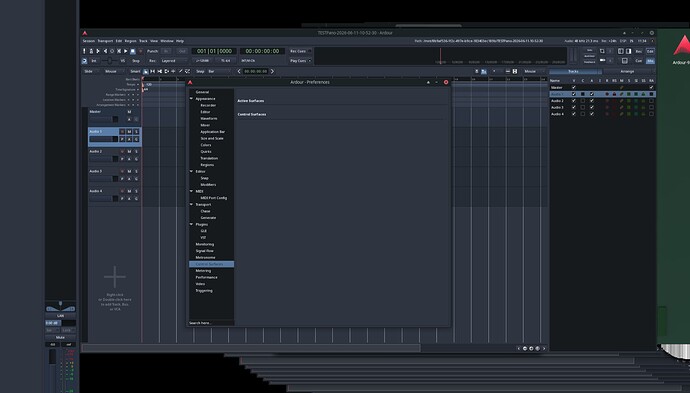Open the Play Cues dropdown
The width and height of the screenshot is (690, 393).
click(x=301, y=61)
